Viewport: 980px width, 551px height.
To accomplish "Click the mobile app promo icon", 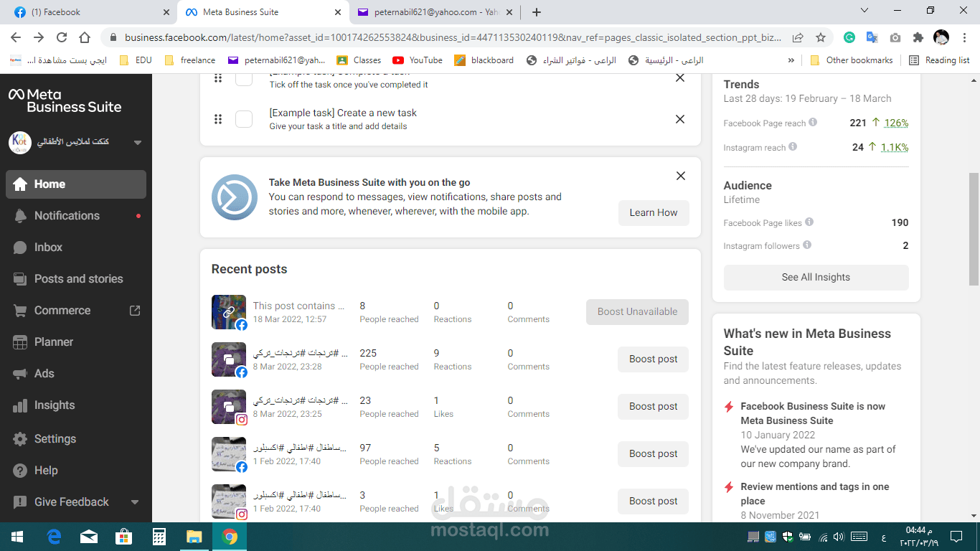I will [x=235, y=197].
